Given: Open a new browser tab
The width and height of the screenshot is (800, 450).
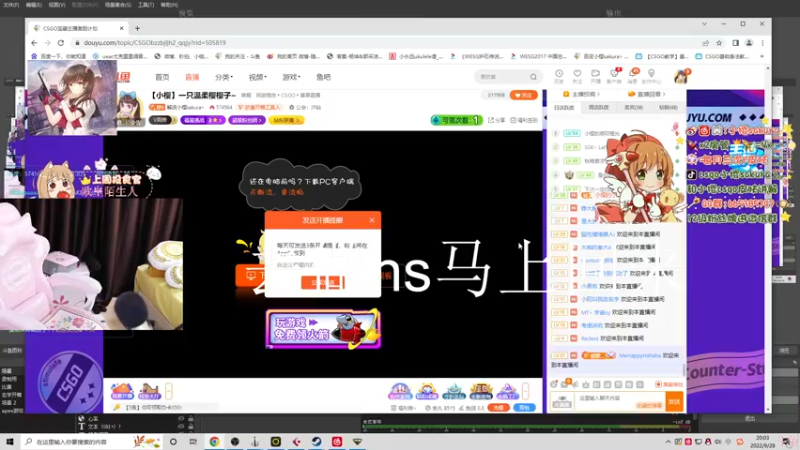Looking at the screenshot, I should pyautogui.click(x=137, y=29).
